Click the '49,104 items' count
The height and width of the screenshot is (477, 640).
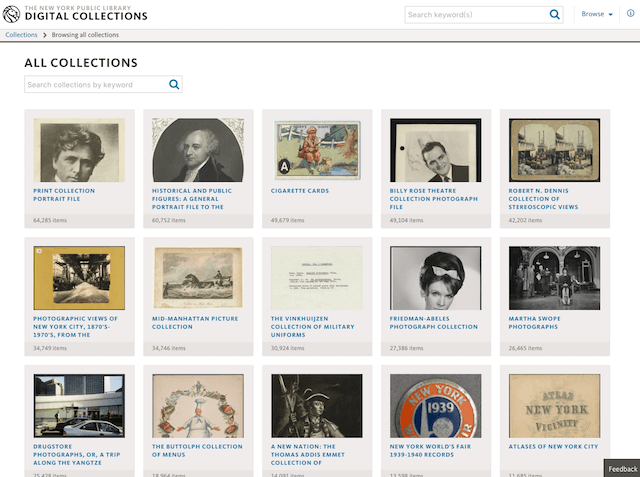(x=406, y=220)
